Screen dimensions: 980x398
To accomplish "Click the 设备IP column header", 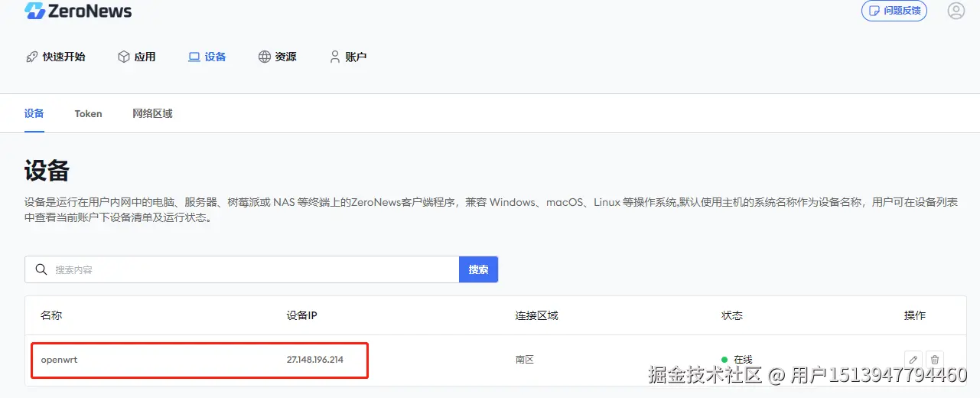I will [301, 315].
